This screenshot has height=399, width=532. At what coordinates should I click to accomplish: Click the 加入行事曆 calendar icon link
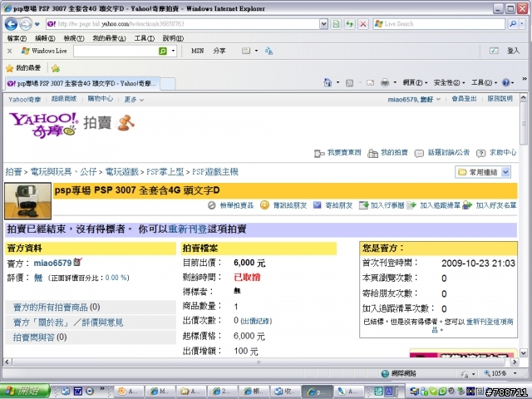click(x=382, y=205)
